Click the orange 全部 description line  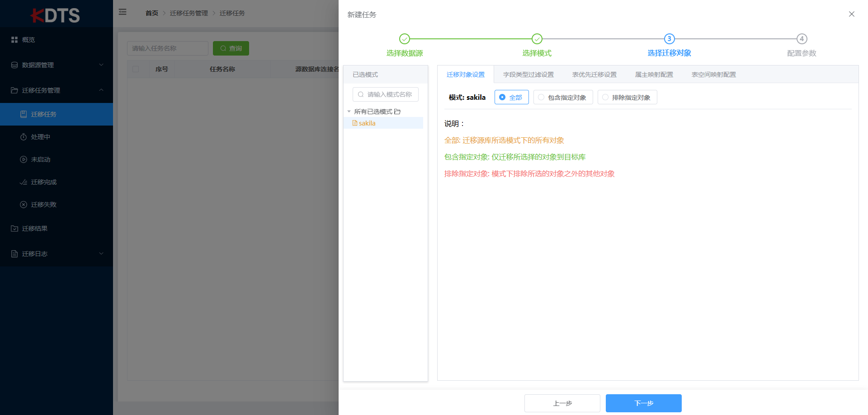tap(504, 140)
